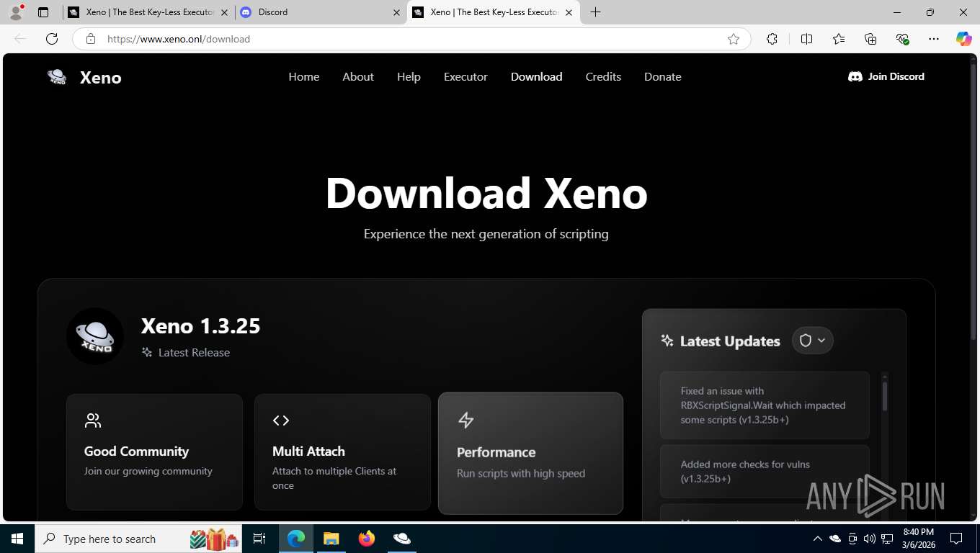
Task: Open Task View on the taskbar
Action: pyautogui.click(x=259, y=539)
